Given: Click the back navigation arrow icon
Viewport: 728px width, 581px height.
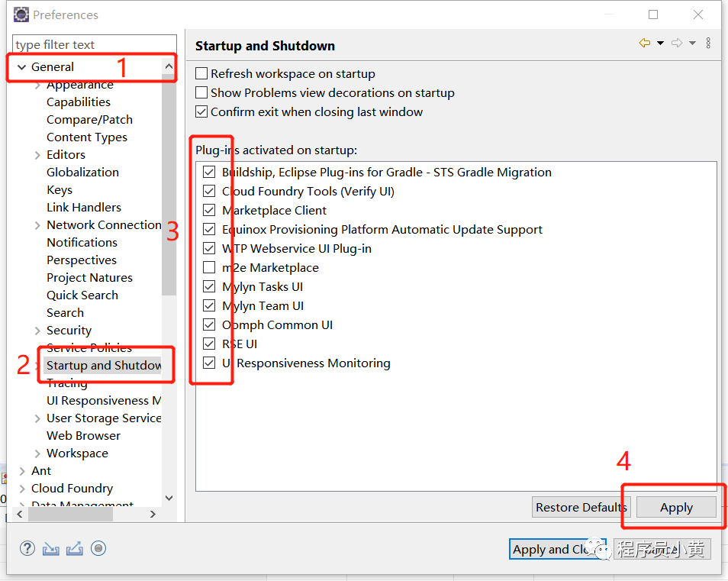Looking at the screenshot, I should 645,44.
